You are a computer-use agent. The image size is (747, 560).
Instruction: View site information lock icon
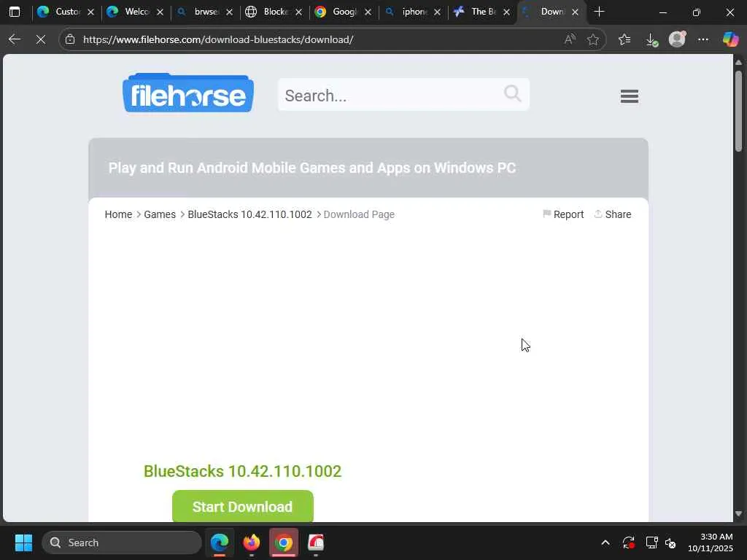click(x=70, y=39)
